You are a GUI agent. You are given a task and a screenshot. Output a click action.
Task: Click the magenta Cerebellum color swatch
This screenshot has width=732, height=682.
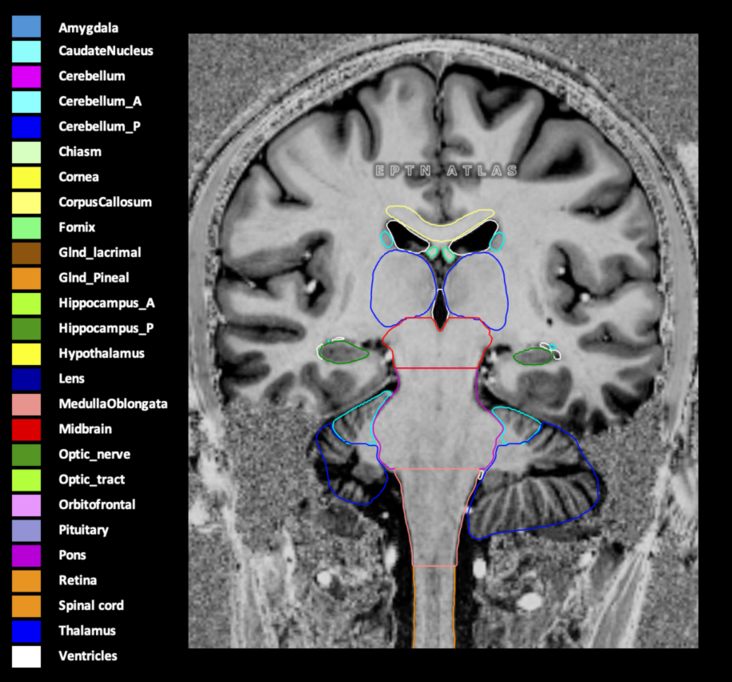(26, 76)
